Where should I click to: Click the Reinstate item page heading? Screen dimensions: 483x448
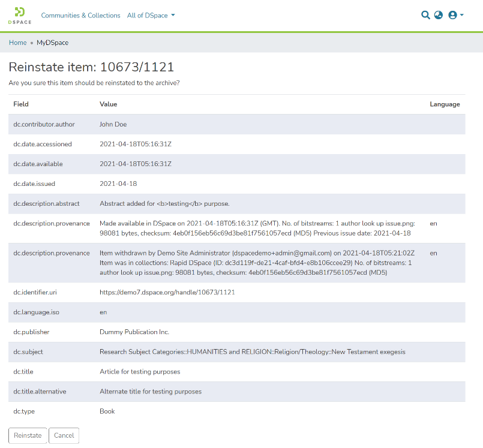[91, 67]
